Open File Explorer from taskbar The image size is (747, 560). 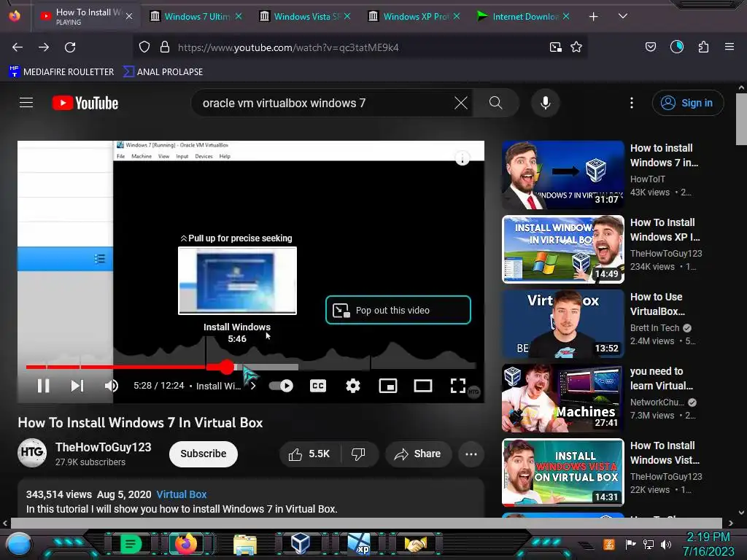pyautogui.click(x=245, y=544)
